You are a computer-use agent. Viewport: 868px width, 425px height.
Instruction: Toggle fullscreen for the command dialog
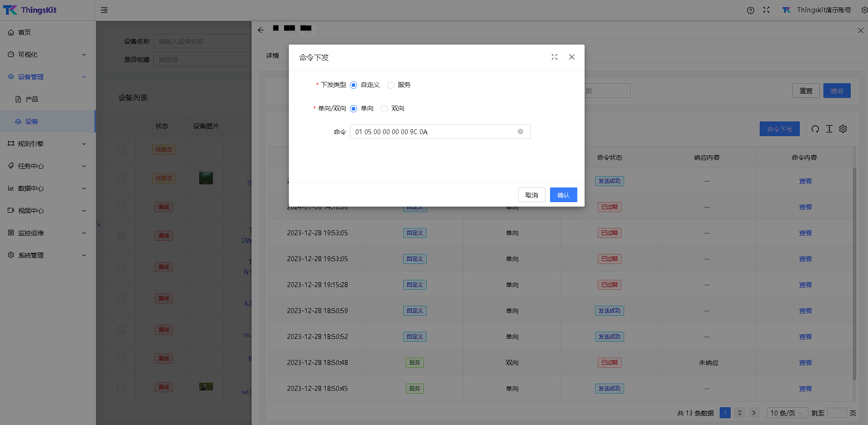tap(554, 57)
